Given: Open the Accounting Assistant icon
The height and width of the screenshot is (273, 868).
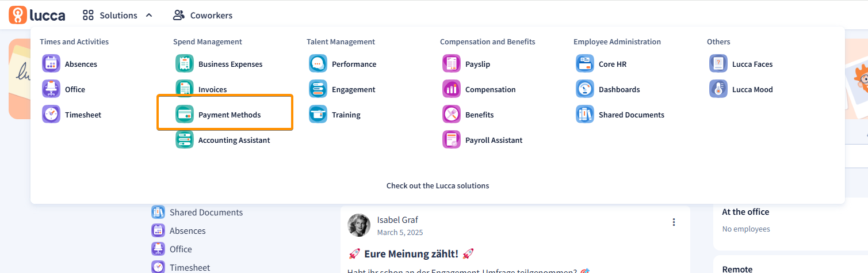Looking at the screenshot, I should coord(185,140).
